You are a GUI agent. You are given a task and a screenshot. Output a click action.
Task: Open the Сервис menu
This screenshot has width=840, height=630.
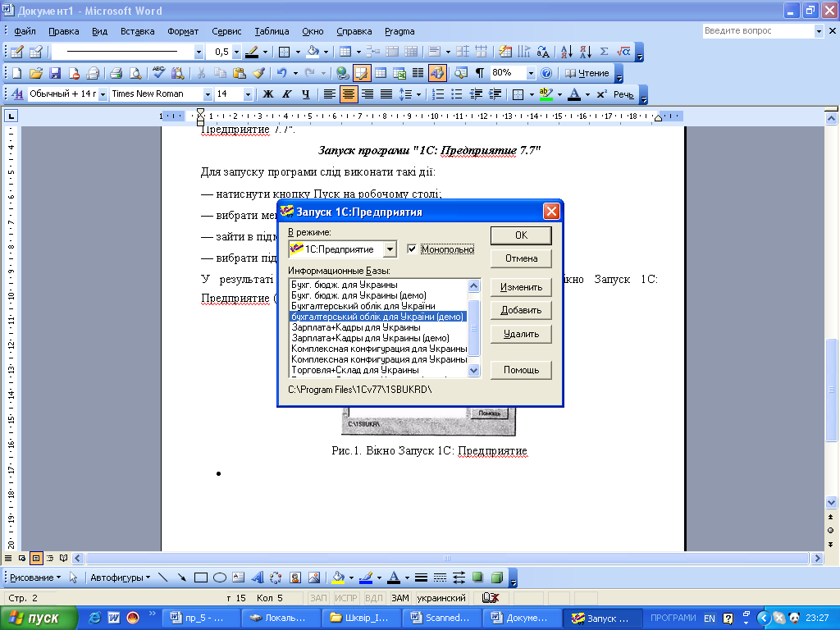tap(226, 31)
